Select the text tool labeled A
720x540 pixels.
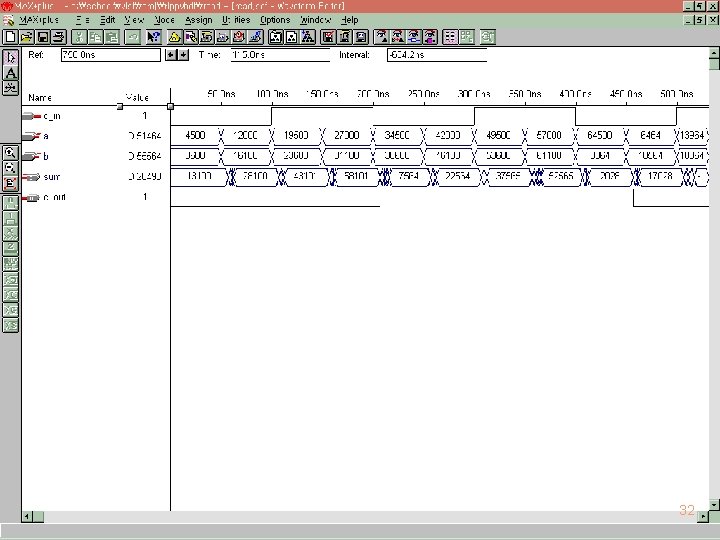point(11,73)
